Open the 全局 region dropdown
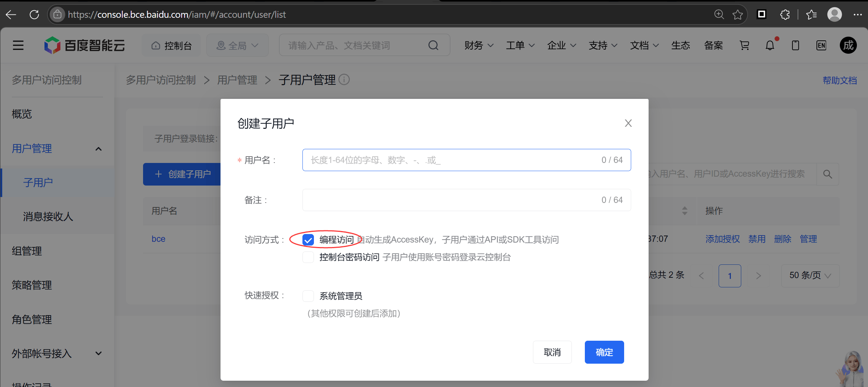868x387 pixels. [x=237, y=45]
